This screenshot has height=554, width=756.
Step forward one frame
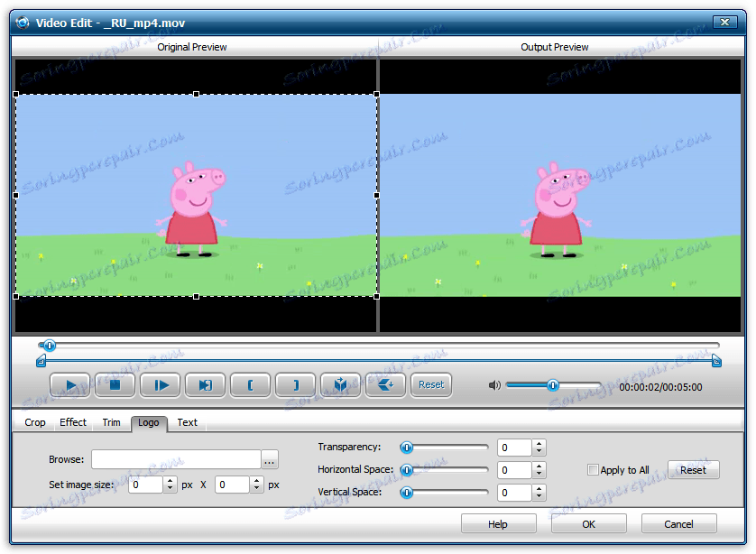tap(161, 384)
